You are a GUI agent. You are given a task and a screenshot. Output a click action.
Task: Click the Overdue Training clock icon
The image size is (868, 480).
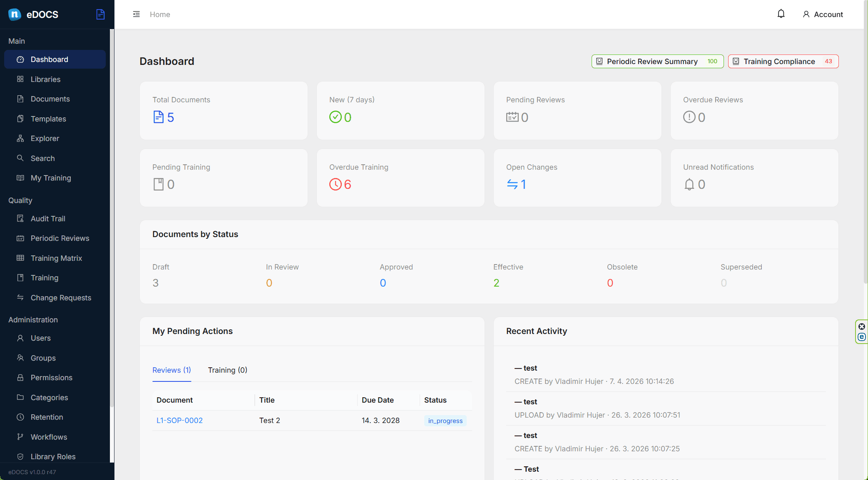tap(336, 184)
